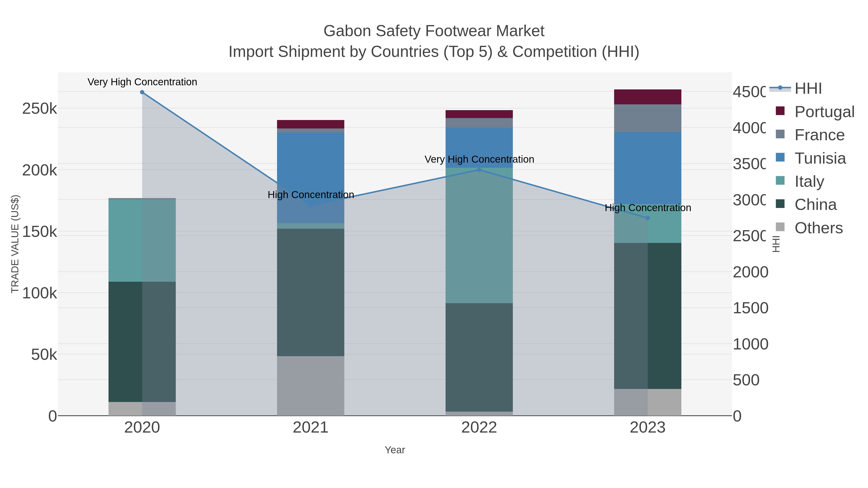Click the Italy segment of the 2022 bar

pyautogui.click(x=479, y=235)
